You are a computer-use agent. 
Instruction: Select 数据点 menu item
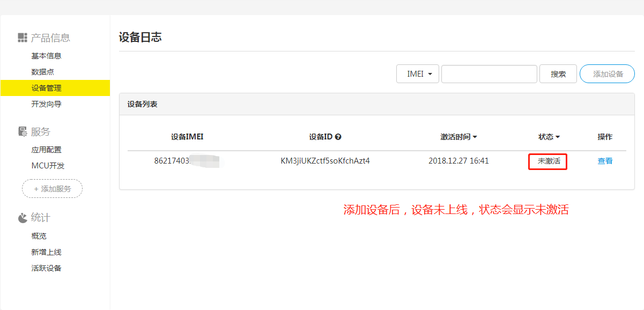42,72
